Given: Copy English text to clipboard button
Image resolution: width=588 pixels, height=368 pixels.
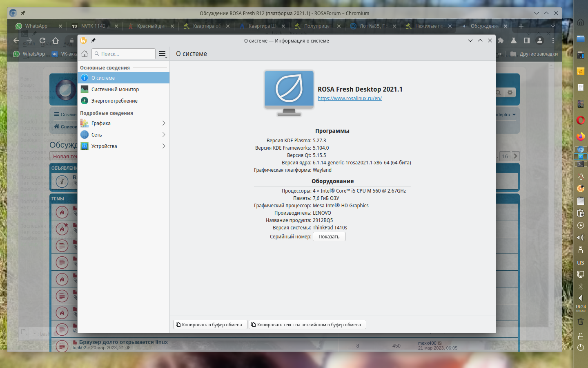Looking at the screenshot, I should click(307, 325).
